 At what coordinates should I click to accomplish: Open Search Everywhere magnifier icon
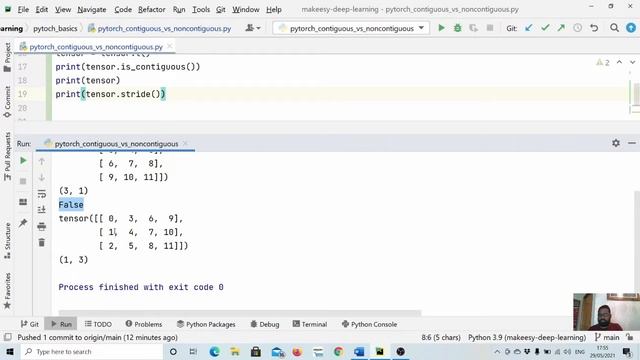(x=614, y=28)
